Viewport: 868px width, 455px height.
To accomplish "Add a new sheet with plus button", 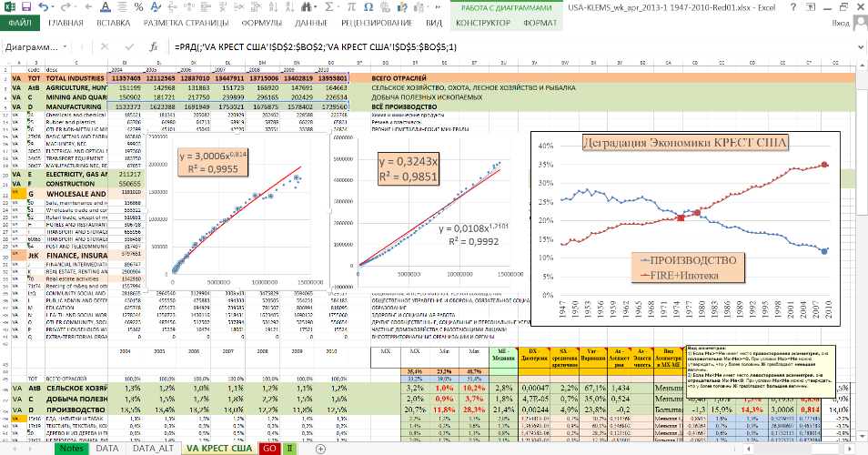I will [319, 449].
